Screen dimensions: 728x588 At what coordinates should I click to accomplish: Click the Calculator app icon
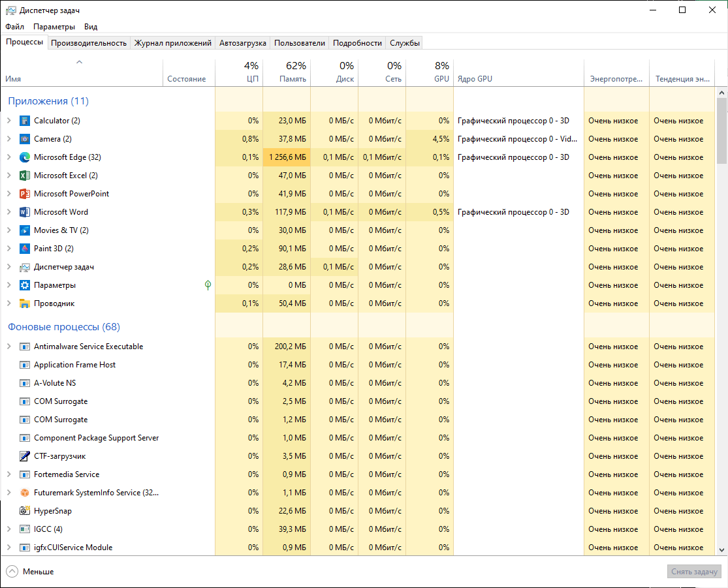[x=25, y=121]
